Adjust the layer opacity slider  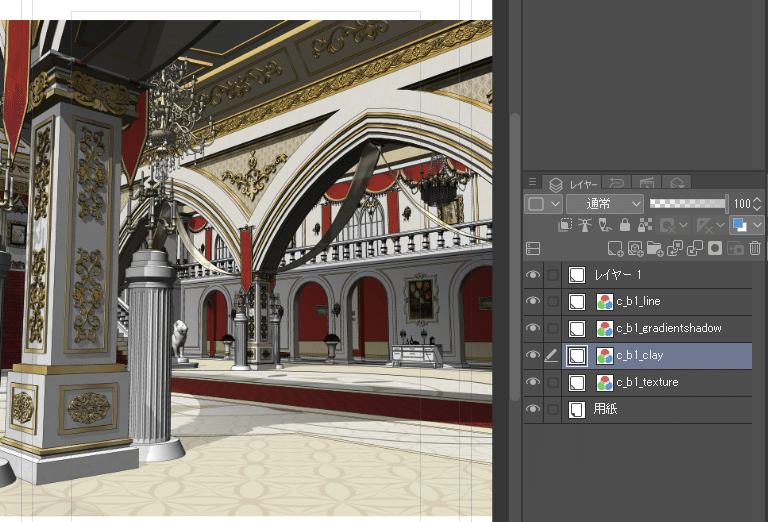[x=688, y=204]
